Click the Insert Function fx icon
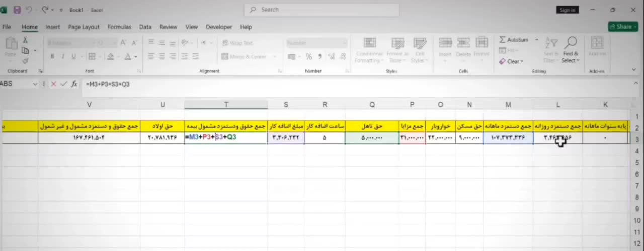Viewport: 644px width, 251px height. [x=74, y=84]
